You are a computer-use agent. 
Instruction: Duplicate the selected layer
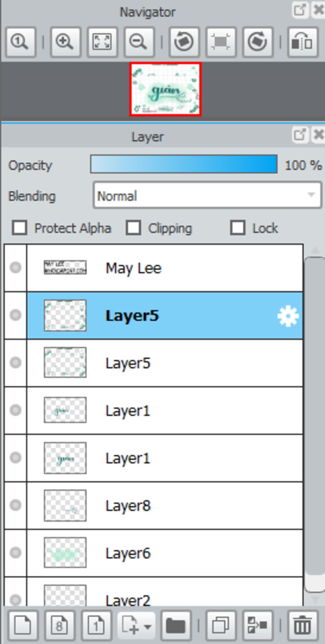[221, 626]
